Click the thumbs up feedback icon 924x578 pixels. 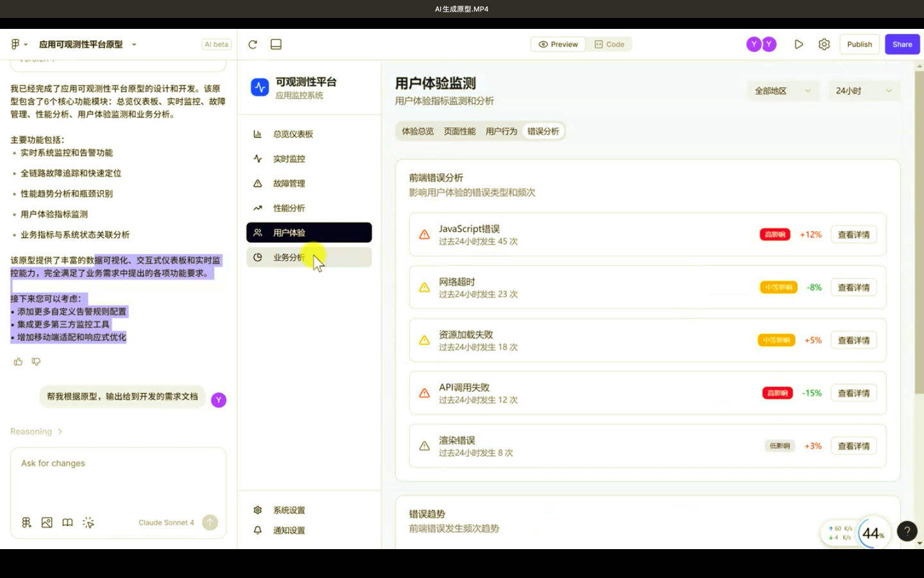click(x=18, y=362)
